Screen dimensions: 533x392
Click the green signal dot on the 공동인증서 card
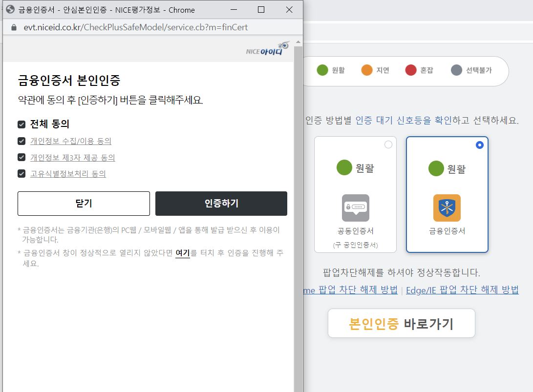point(344,167)
